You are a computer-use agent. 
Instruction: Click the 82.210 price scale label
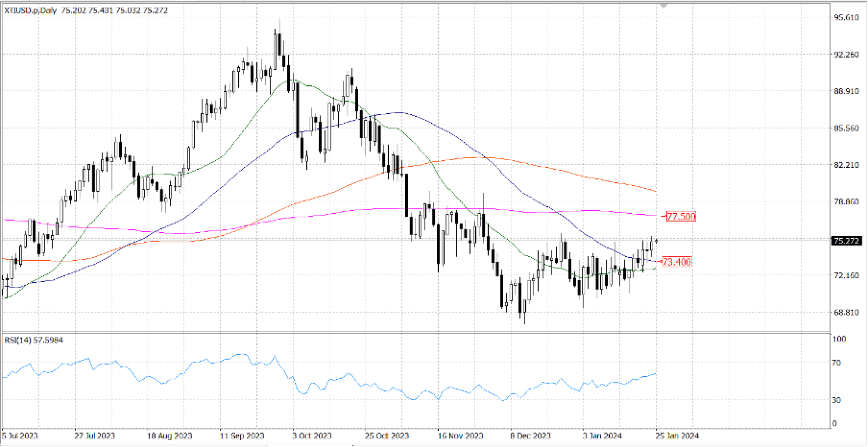(x=846, y=165)
